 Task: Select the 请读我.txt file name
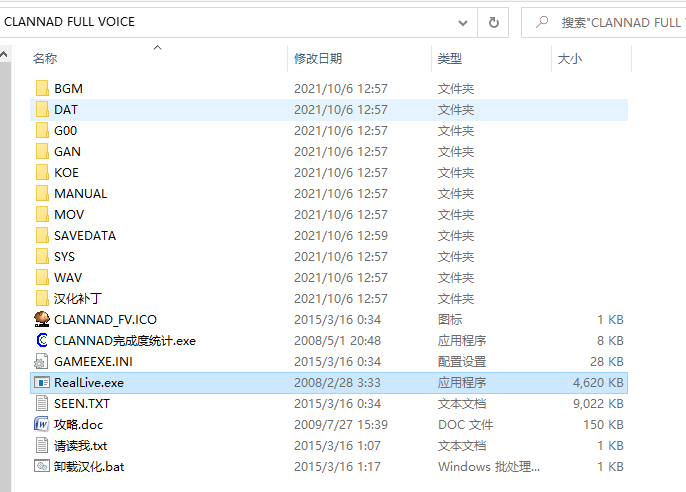tap(80, 445)
